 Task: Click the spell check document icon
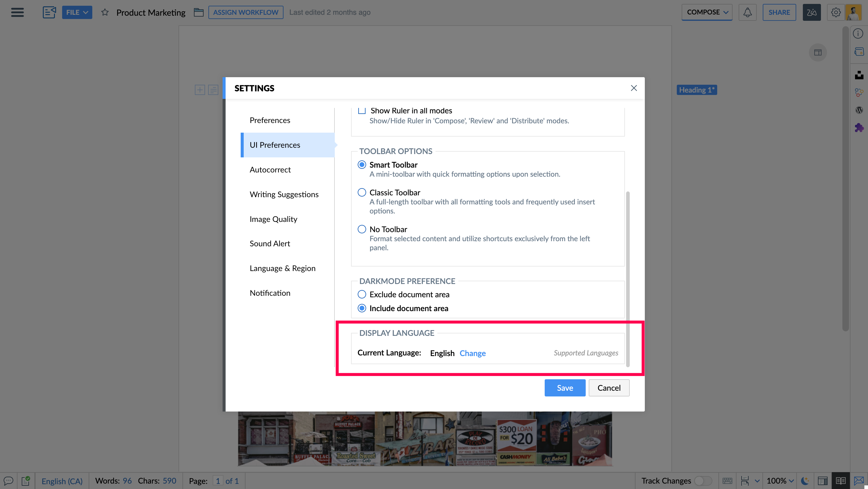tap(26, 481)
